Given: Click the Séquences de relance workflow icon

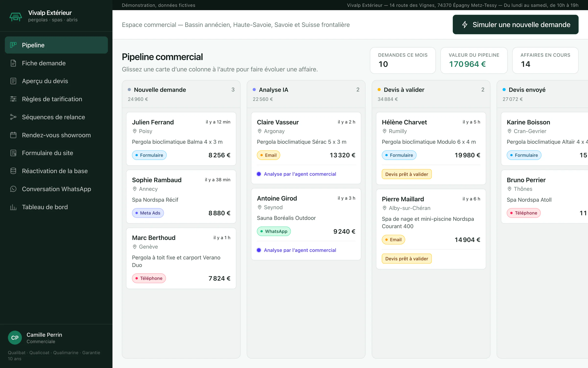Looking at the screenshot, I should (x=13, y=117).
